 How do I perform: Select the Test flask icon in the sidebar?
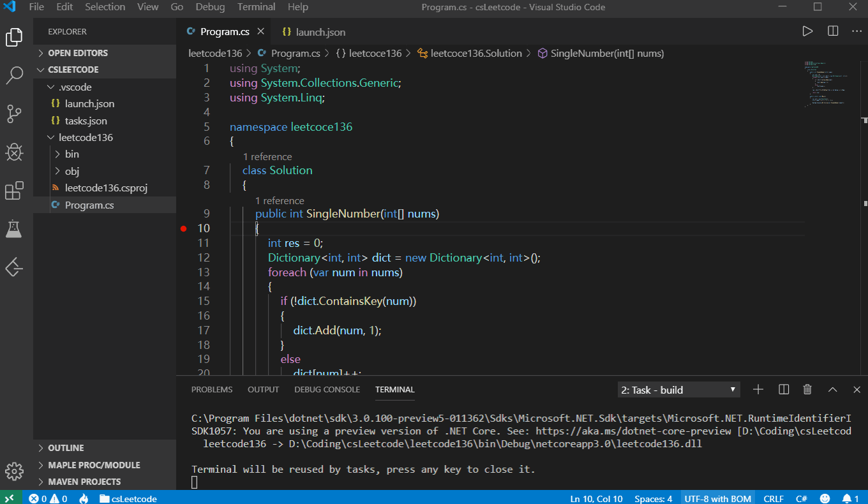[14, 229]
